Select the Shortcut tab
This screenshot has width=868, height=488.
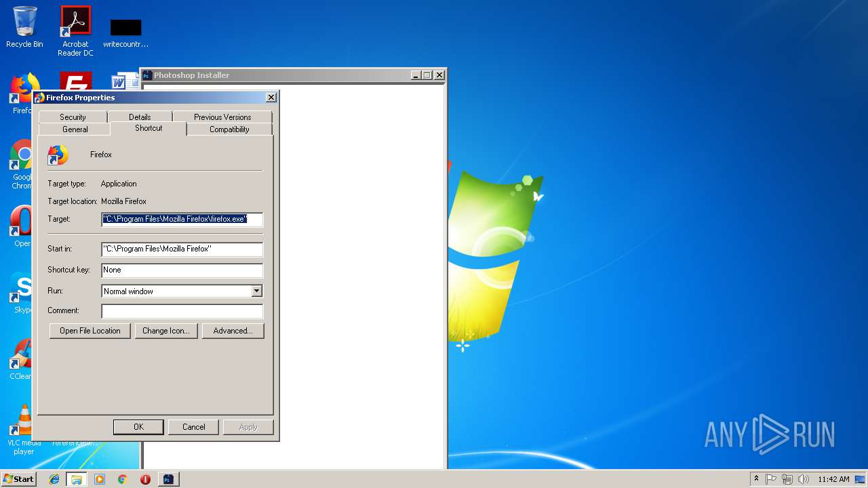(x=149, y=128)
